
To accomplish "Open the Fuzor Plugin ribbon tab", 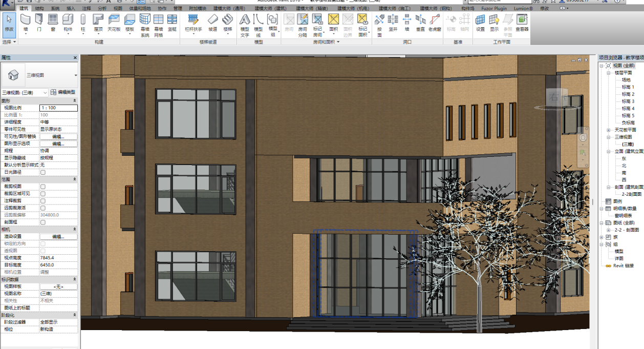I will click(495, 9).
